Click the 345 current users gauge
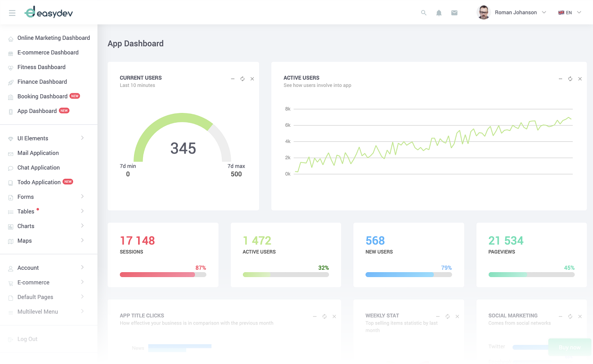 [x=183, y=142]
